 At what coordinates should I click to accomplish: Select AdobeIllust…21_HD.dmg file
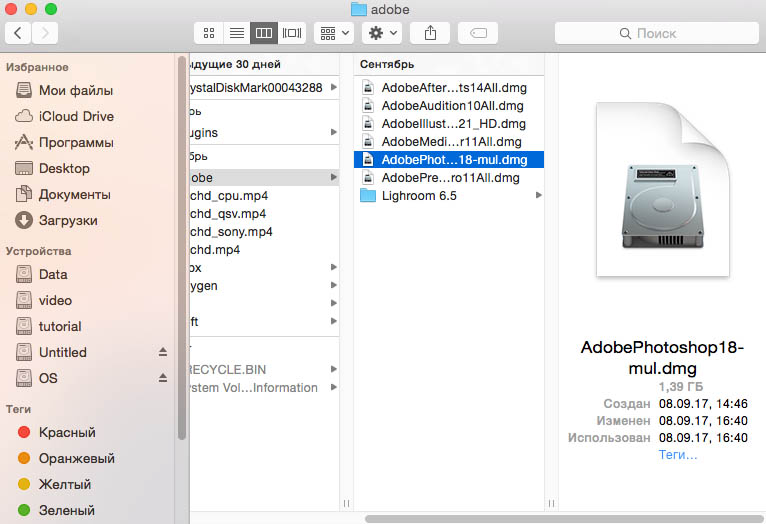[x=448, y=124]
